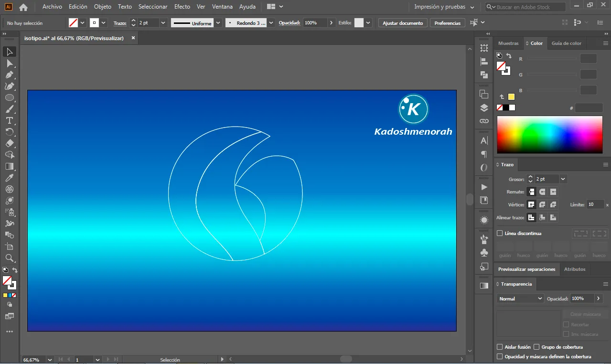Image resolution: width=611 pixels, height=364 pixels.
Task: Select the Gradient tool
Action: click(x=9, y=166)
